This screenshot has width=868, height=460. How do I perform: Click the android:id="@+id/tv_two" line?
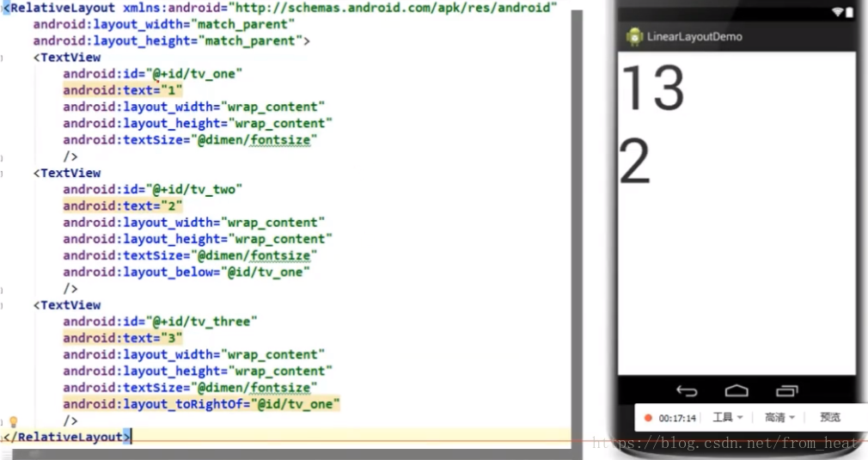(x=153, y=189)
